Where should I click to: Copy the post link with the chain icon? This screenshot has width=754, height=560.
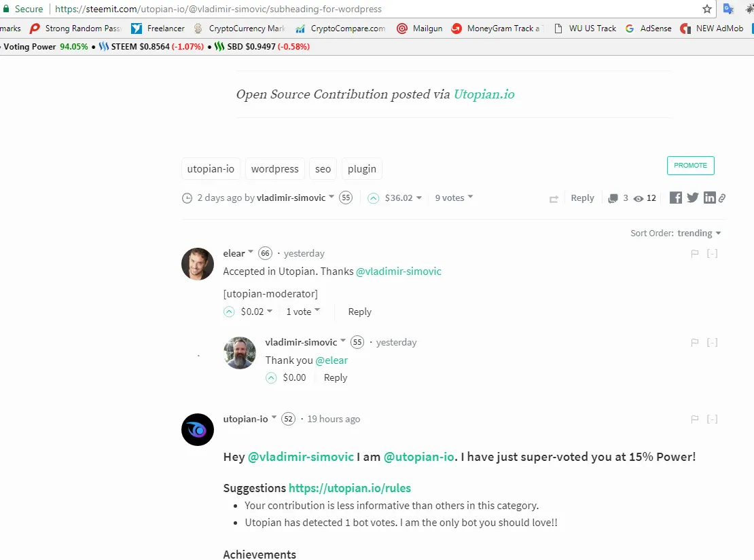click(722, 198)
